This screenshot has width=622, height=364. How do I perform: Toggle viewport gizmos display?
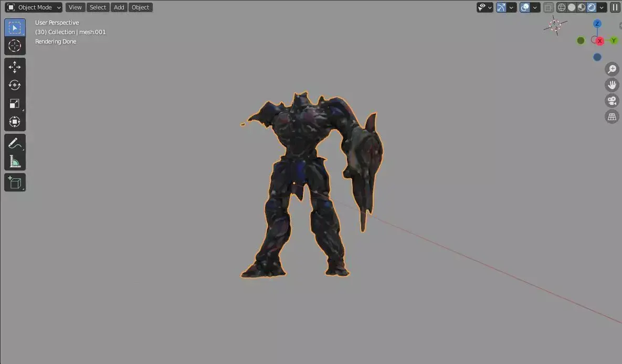tap(501, 7)
